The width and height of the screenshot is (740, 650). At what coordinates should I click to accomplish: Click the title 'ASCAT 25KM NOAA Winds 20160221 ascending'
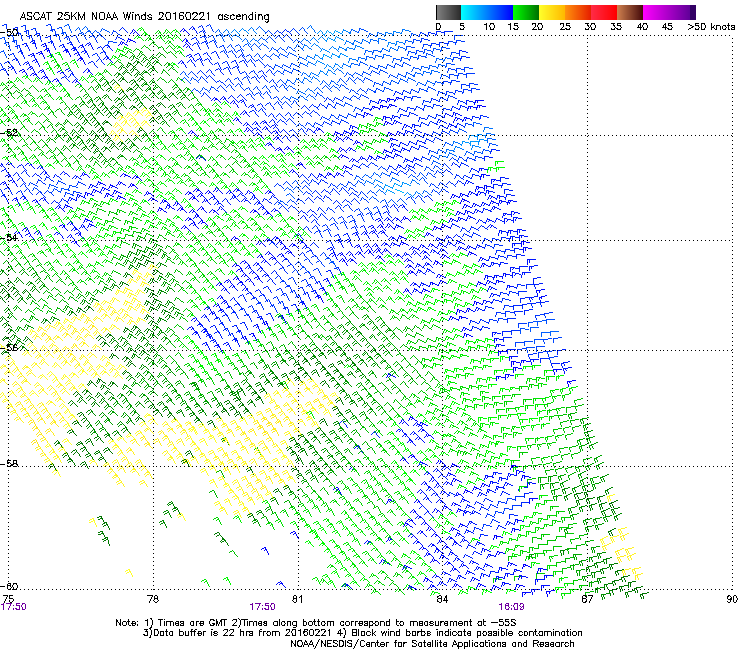[144, 17]
